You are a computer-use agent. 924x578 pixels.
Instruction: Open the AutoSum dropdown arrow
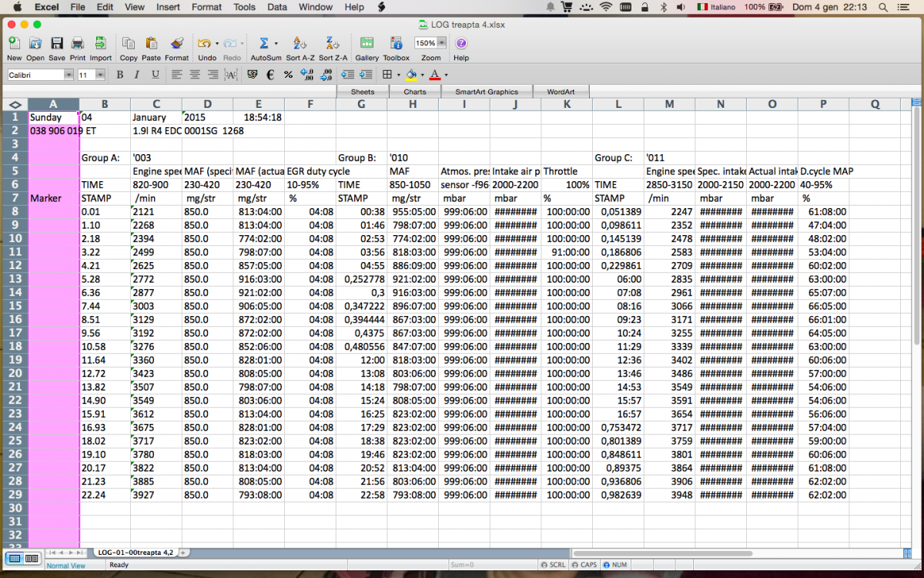point(276,44)
